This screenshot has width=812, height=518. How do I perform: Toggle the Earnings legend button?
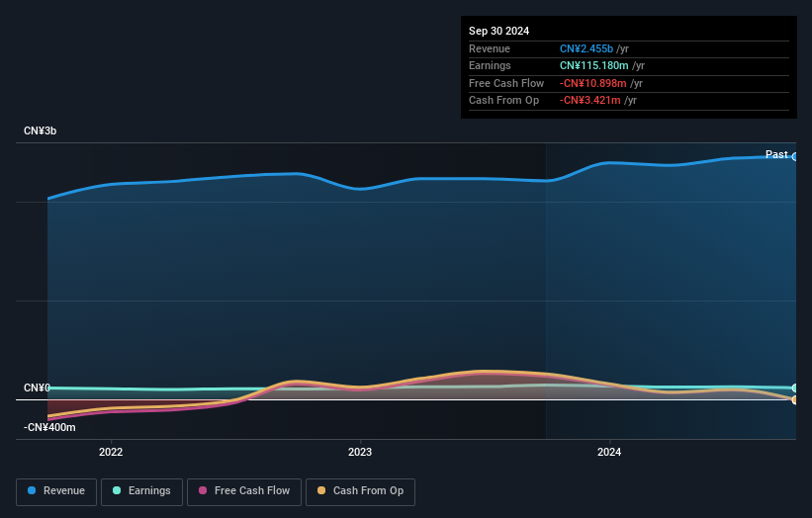point(141,491)
